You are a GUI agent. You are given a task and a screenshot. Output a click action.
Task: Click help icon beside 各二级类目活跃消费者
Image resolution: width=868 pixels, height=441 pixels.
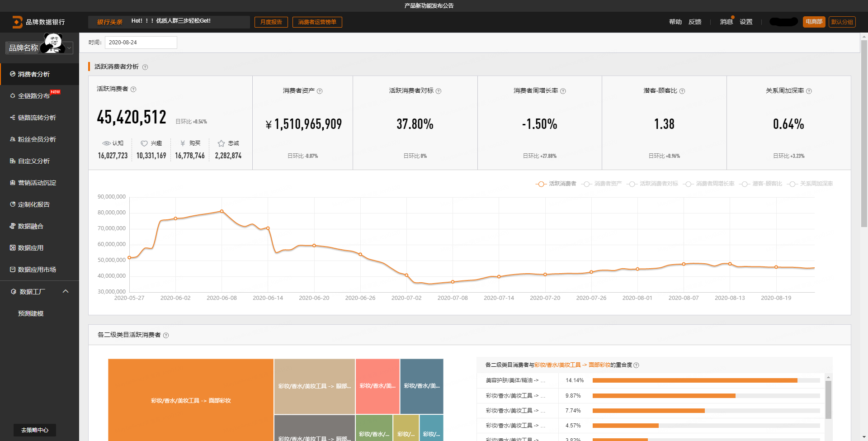click(166, 335)
